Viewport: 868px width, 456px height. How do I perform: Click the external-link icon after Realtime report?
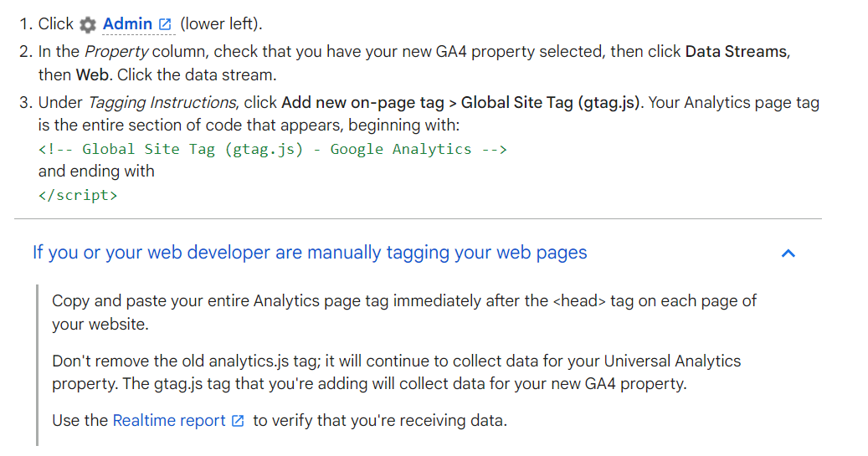(x=238, y=421)
